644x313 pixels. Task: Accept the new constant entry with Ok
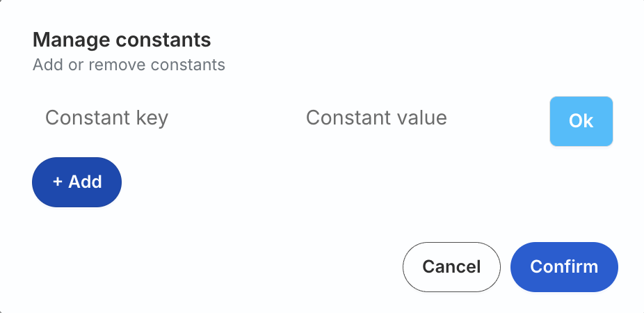pos(581,121)
